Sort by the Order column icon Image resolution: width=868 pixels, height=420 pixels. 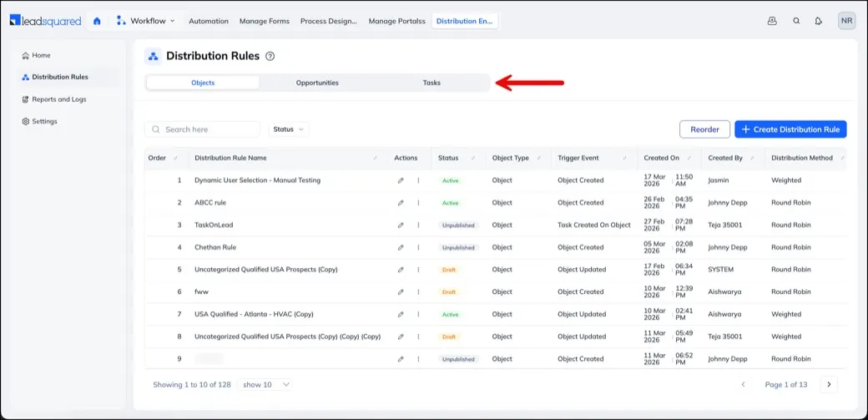point(175,158)
